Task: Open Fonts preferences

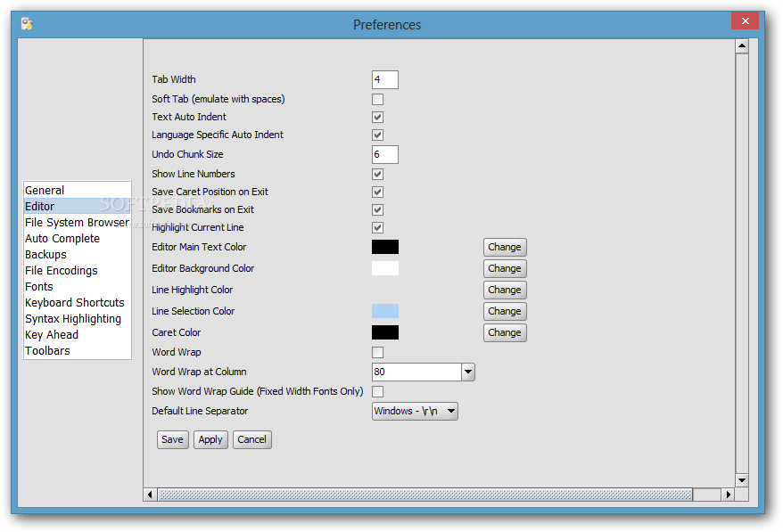Action: pos(77,286)
